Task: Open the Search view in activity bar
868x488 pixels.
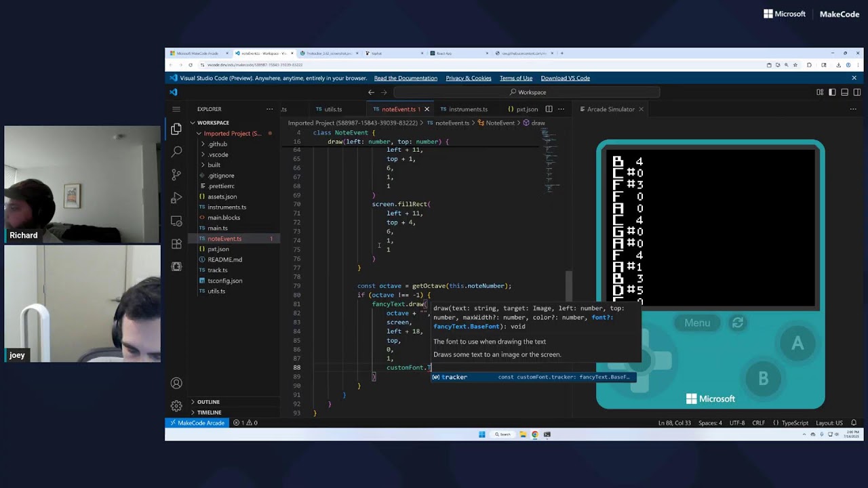Action: point(176,151)
